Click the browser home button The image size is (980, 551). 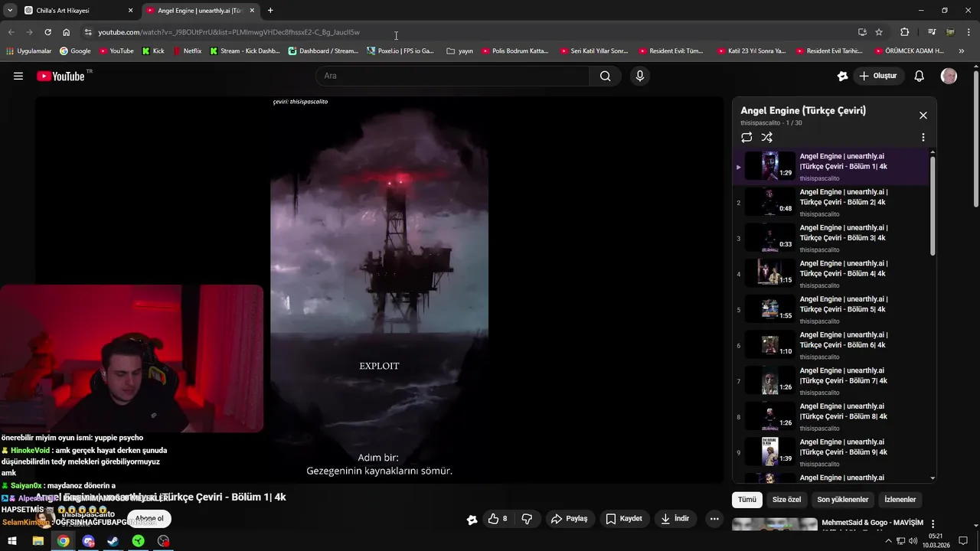[67, 32]
